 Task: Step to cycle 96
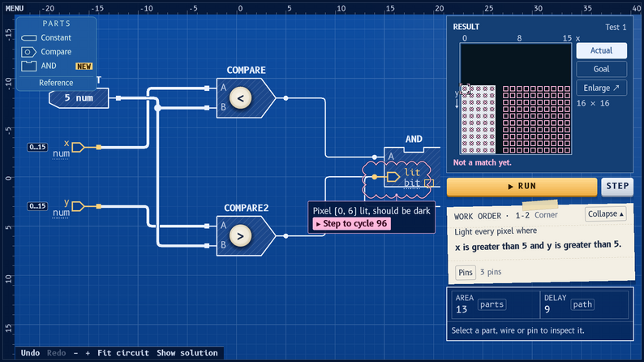tap(351, 224)
